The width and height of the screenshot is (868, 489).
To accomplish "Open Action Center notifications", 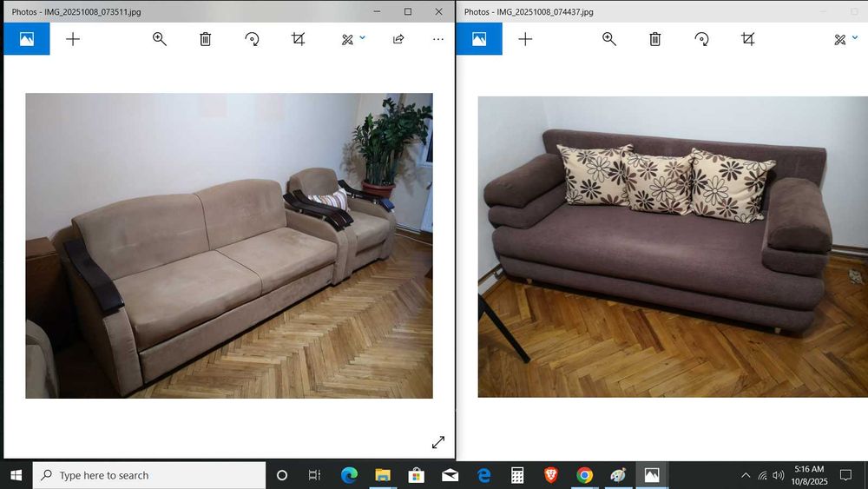I will point(845,475).
